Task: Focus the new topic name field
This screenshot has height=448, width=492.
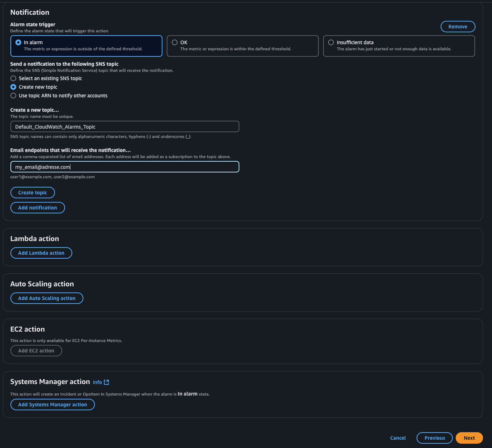Action: click(125, 126)
